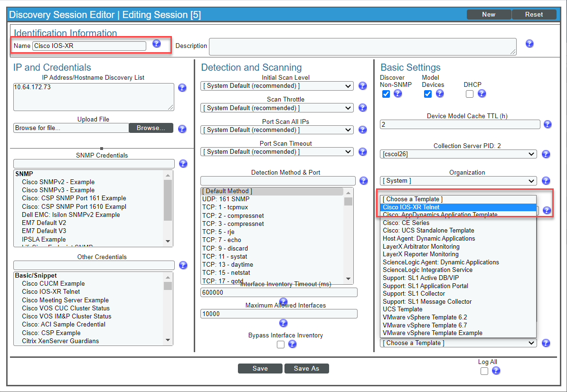Open help for Log All

[496, 371]
